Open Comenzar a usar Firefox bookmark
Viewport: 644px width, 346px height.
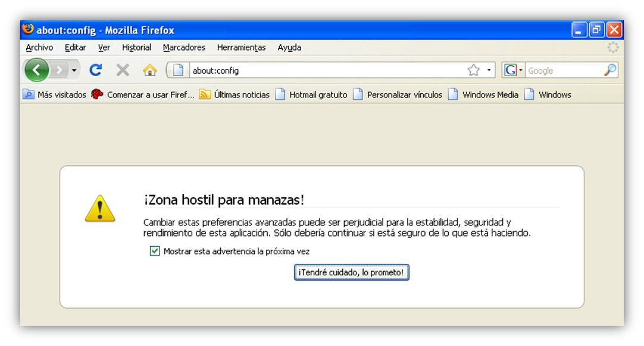[x=142, y=95]
